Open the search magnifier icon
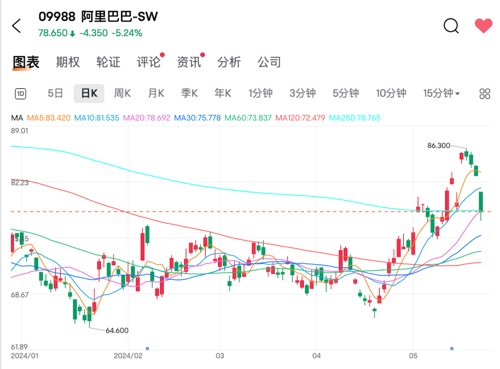500x369 pixels. [x=451, y=26]
